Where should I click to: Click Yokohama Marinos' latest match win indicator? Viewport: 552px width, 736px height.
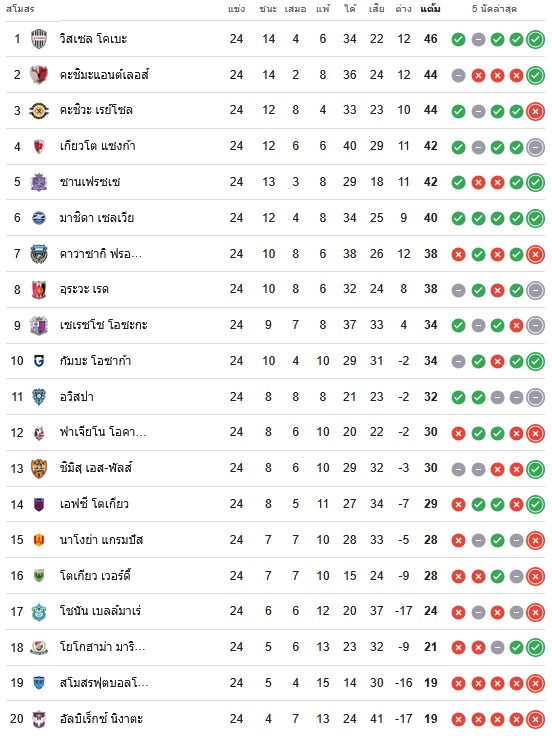[535, 648]
